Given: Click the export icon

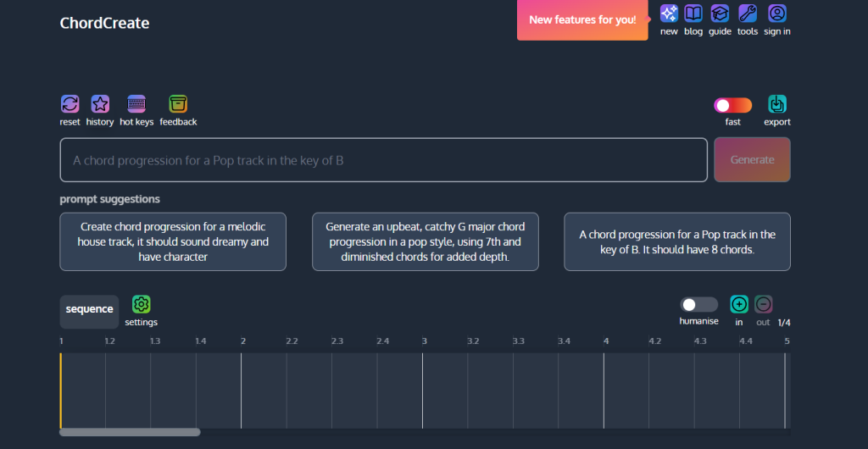Looking at the screenshot, I should (776, 104).
